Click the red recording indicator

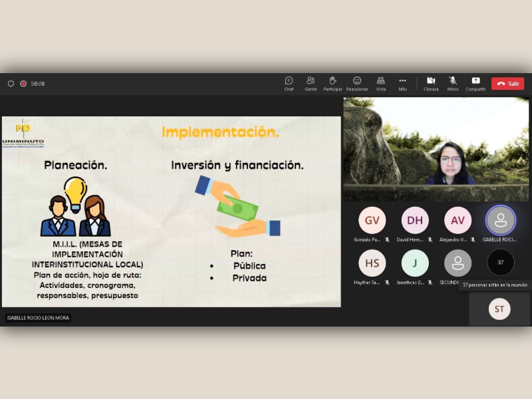[x=23, y=84]
